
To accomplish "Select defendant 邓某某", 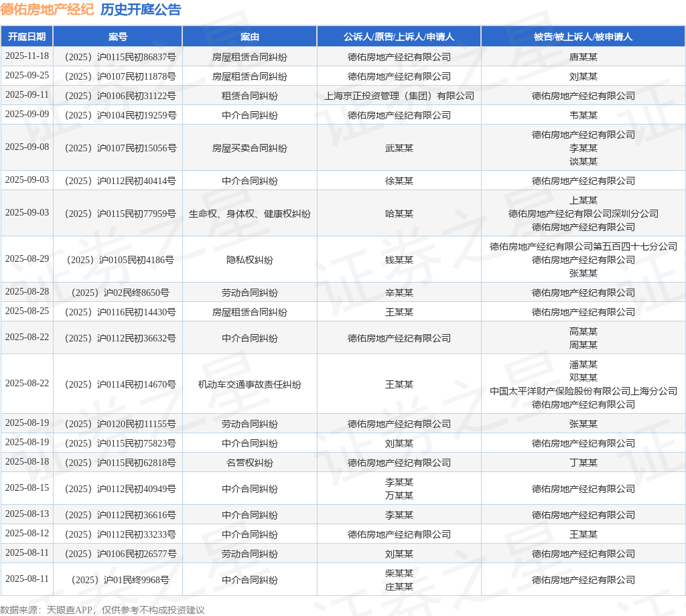I will (584, 378).
